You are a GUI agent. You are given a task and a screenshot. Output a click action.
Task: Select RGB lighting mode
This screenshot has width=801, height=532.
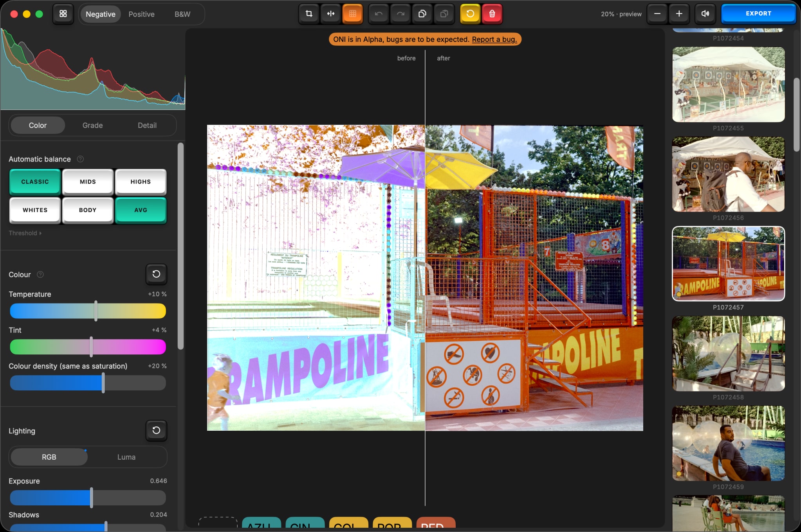[49, 457]
